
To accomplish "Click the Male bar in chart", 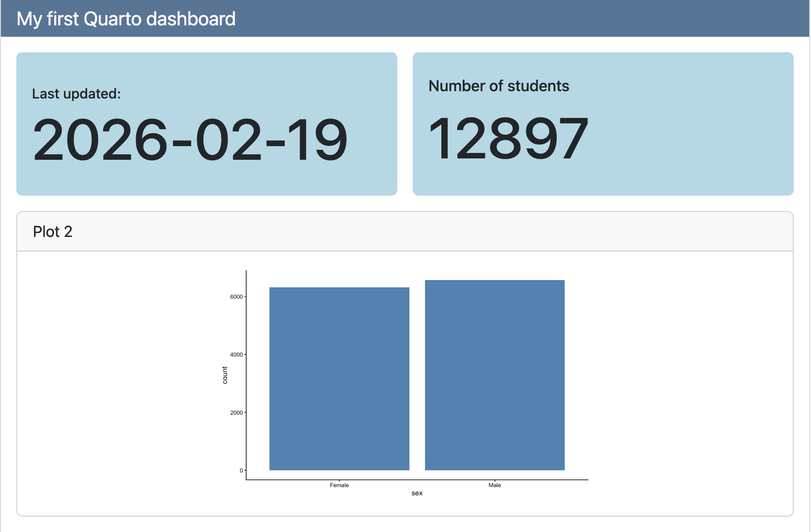I will click(x=495, y=375).
